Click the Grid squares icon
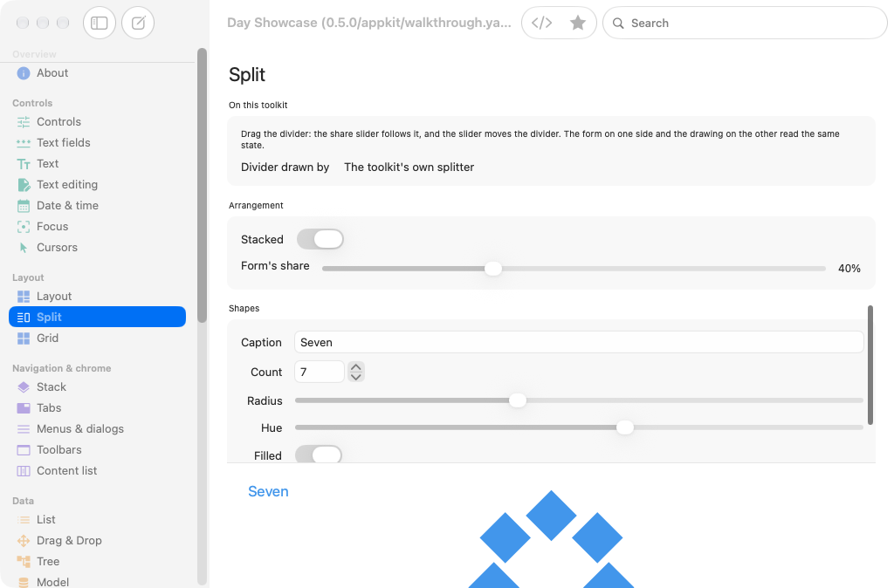Screen dimensions: 894x588 [x=24, y=338]
